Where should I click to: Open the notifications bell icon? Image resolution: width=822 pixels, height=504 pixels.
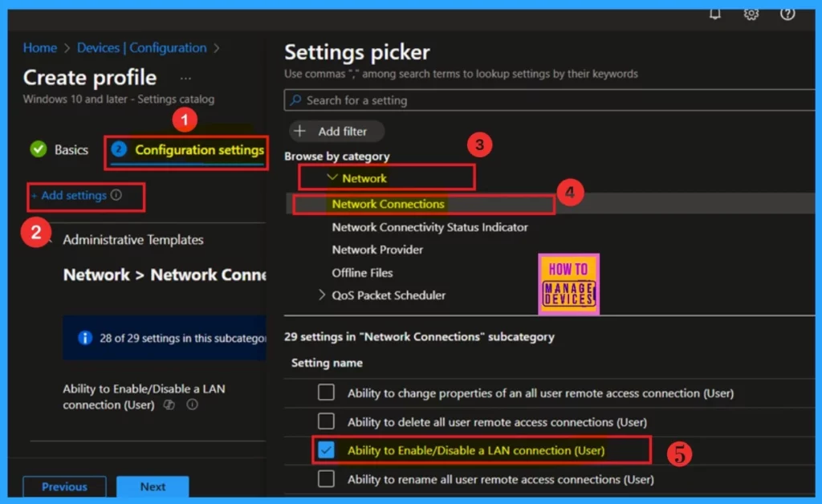coord(715,14)
